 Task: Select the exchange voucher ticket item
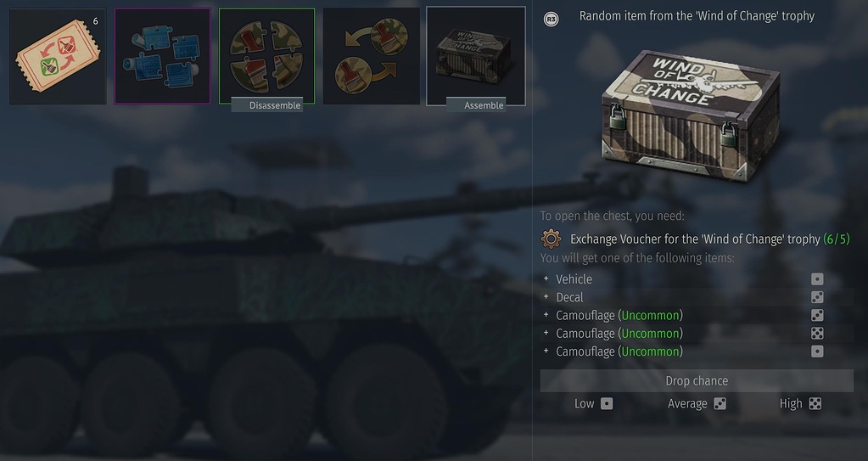point(58,56)
